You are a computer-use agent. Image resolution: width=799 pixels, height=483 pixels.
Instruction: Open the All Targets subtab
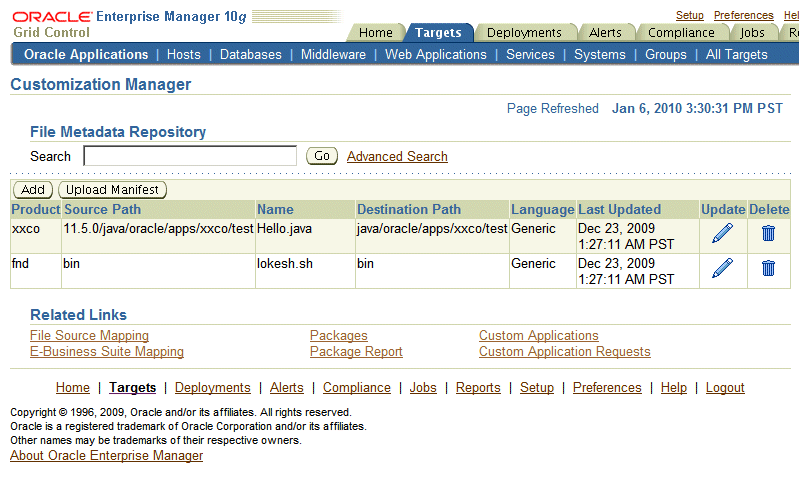click(736, 55)
